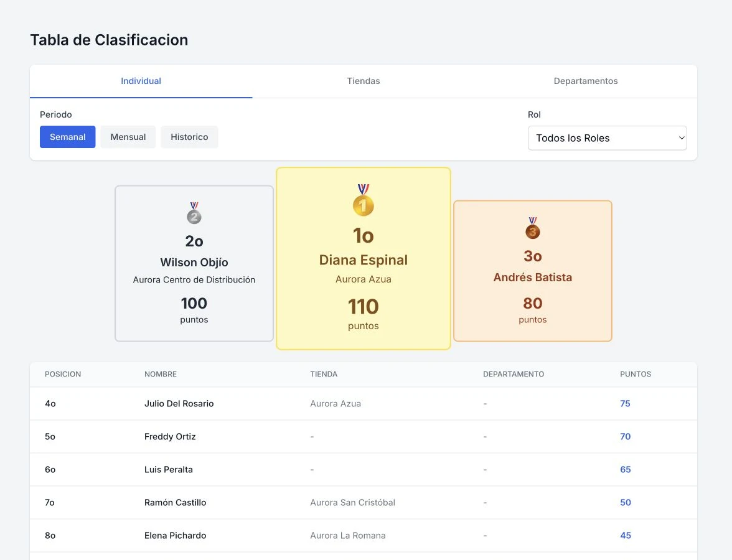732x560 pixels.
Task: Select the Semanal period button
Action: point(68,137)
